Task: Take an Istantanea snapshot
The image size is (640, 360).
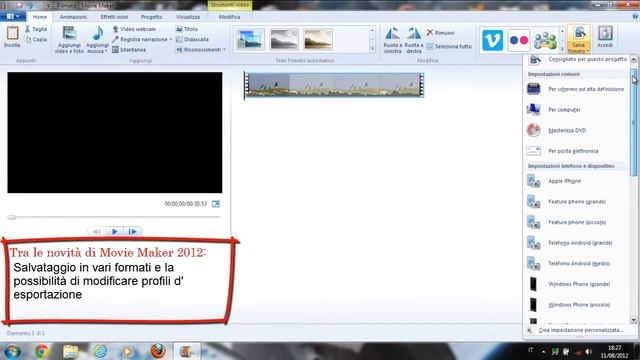Action: [x=129, y=50]
